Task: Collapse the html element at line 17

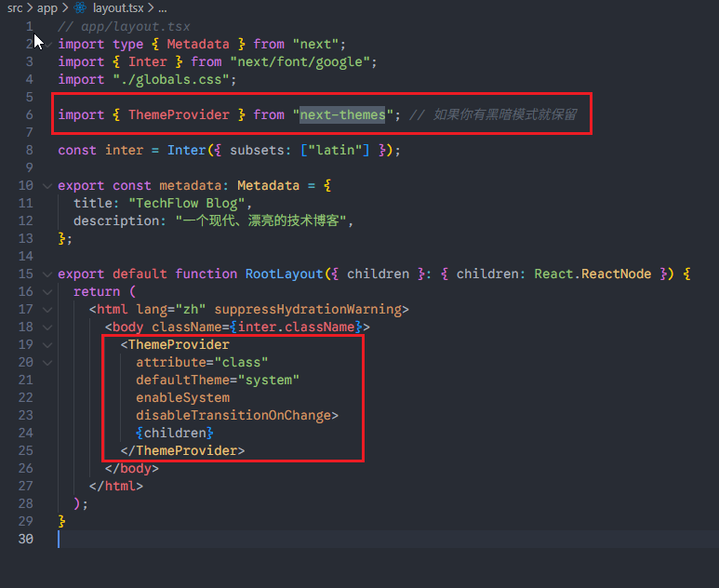Action: [47, 309]
